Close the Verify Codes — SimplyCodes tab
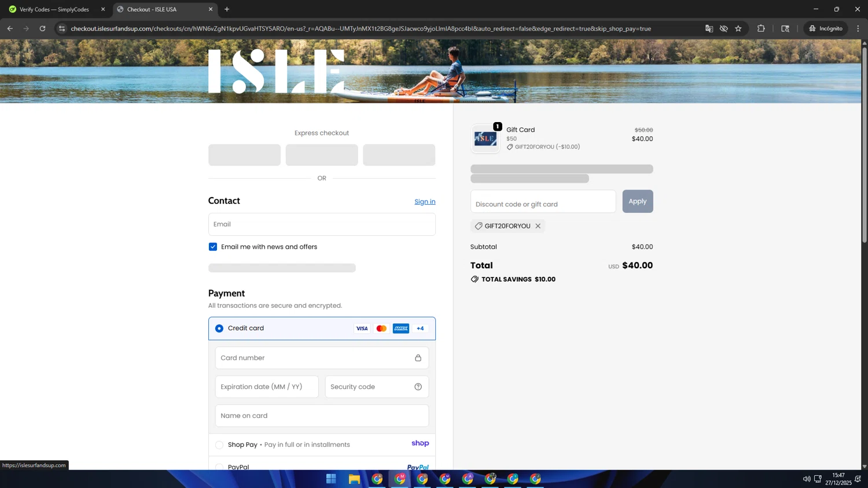The width and height of the screenshot is (868, 488). (103, 9)
